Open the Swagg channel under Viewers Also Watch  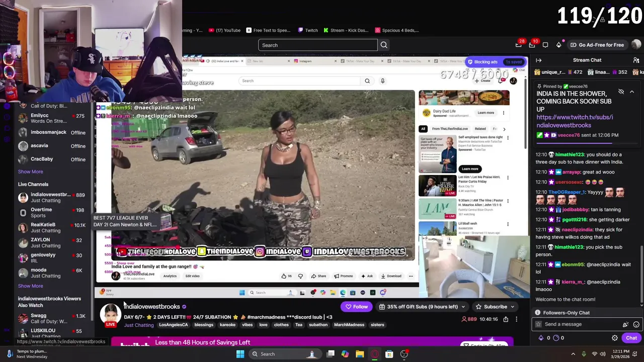pyautogui.click(x=52, y=318)
